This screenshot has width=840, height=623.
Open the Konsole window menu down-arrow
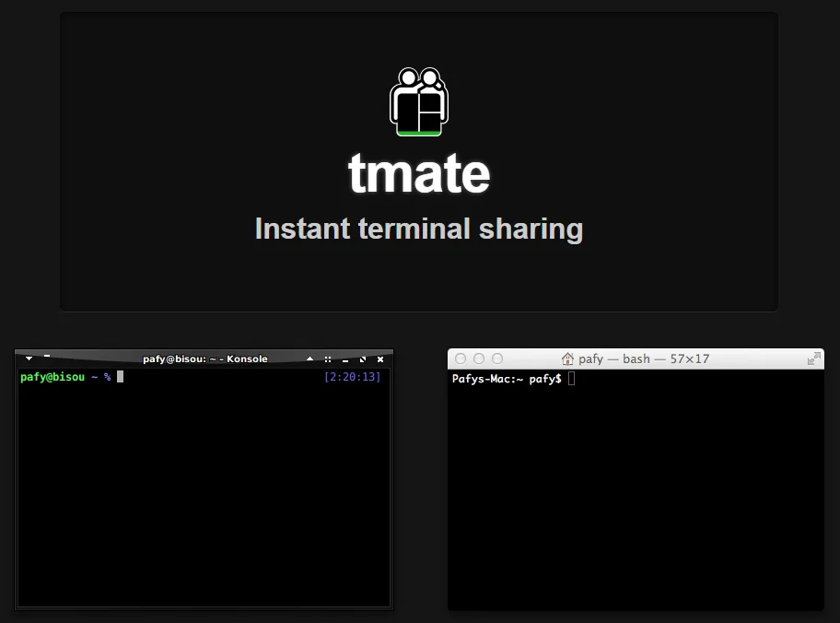pos(29,359)
